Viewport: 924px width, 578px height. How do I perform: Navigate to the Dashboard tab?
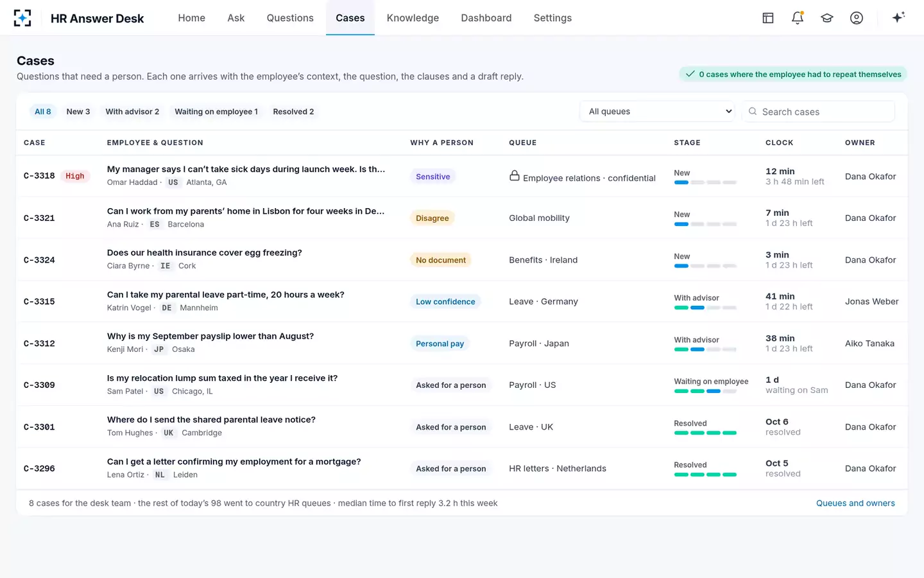pyautogui.click(x=486, y=18)
